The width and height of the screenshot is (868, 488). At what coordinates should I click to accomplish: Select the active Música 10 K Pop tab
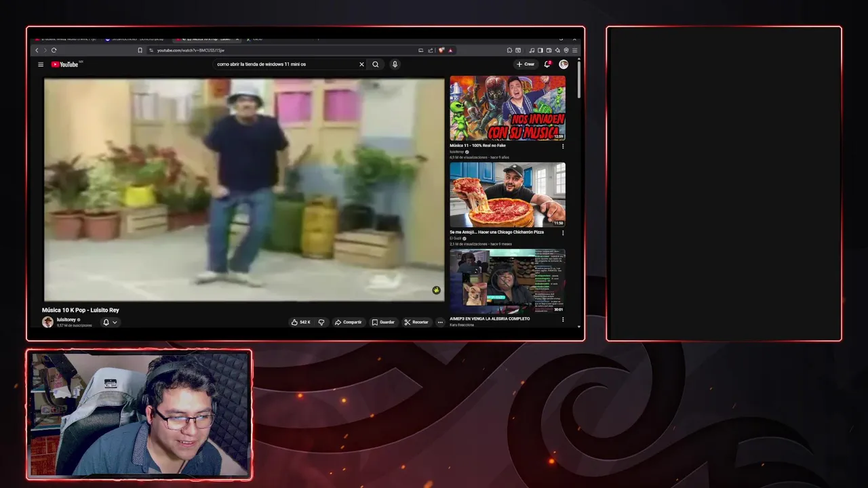(x=205, y=39)
